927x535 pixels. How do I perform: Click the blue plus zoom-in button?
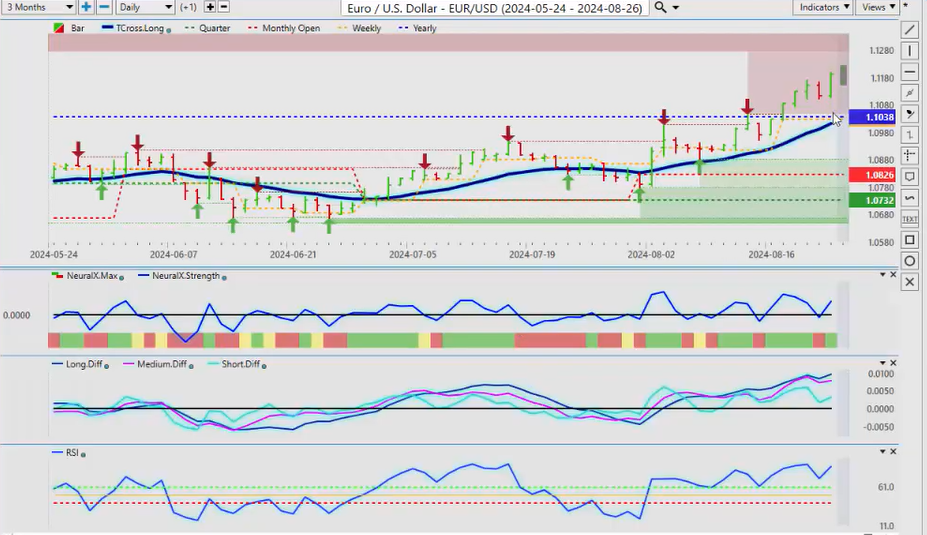pos(87,7)
